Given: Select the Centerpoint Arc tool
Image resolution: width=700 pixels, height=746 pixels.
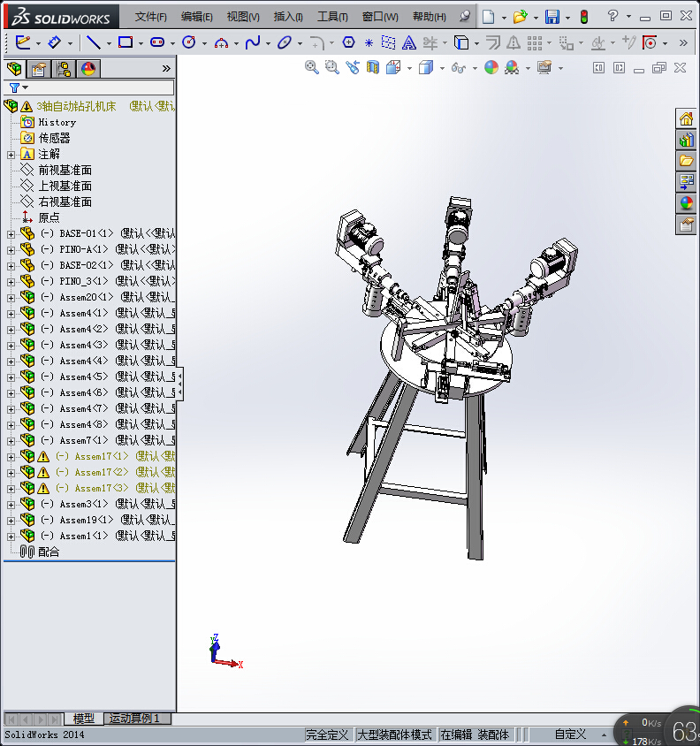Looking at the screenshot, I should tap(221, 43).
